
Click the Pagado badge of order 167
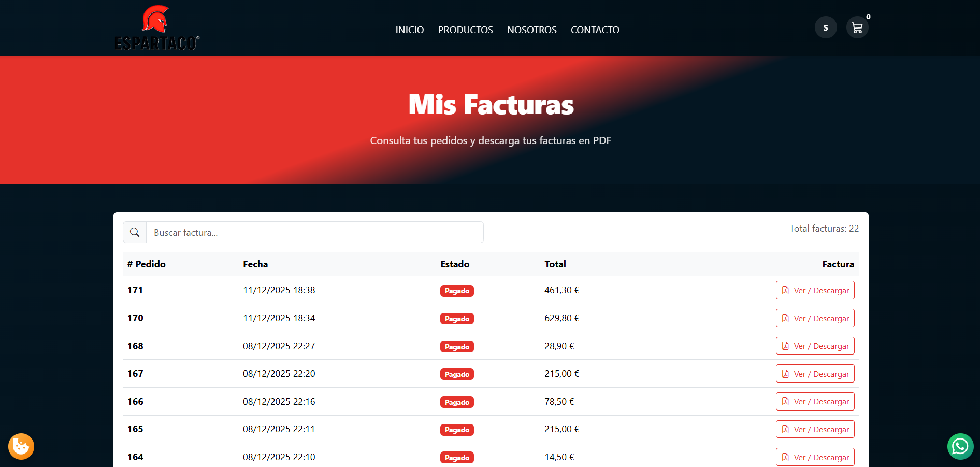[457, 374]
